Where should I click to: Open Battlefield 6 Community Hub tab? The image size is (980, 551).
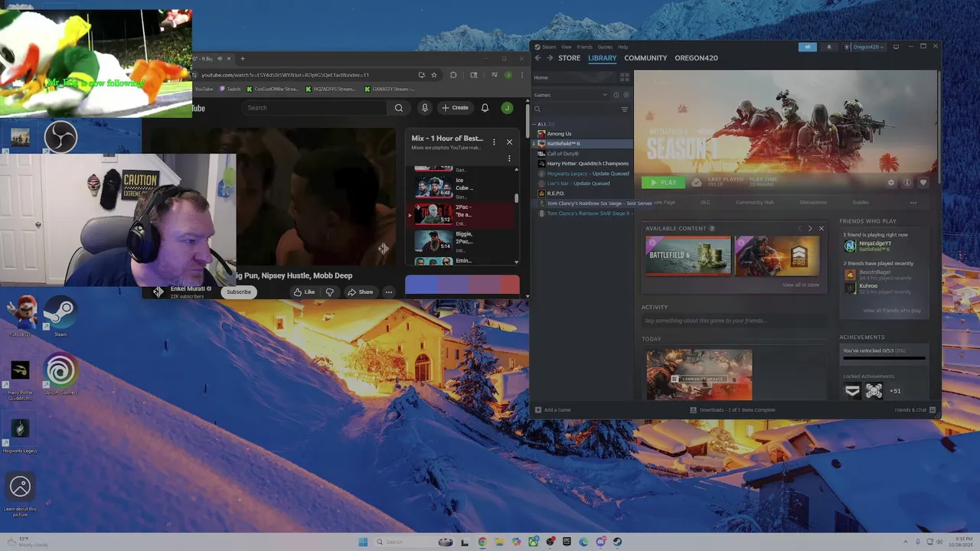(755, 202)
